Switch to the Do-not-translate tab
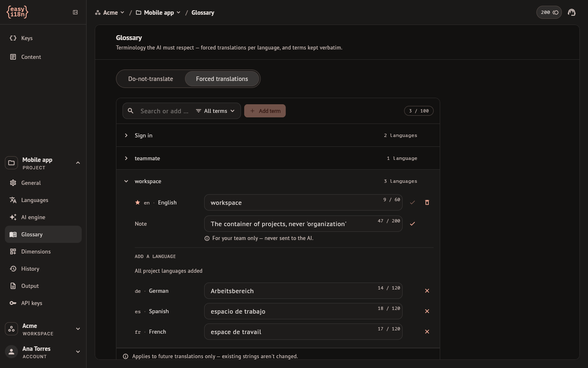The image size is (588, 368). [x=151, y=79]
